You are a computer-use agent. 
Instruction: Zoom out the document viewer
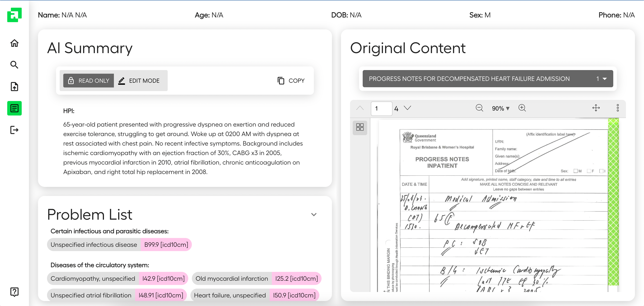479,108
